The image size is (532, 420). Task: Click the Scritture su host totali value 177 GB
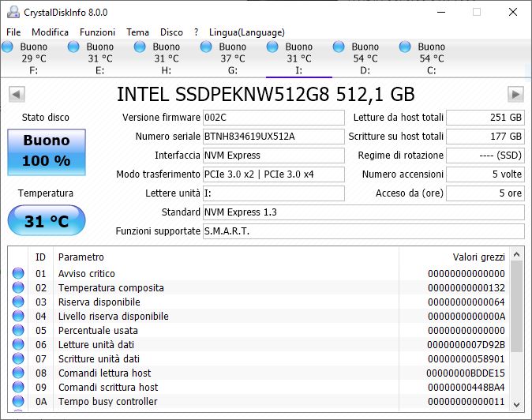(485, 137)
